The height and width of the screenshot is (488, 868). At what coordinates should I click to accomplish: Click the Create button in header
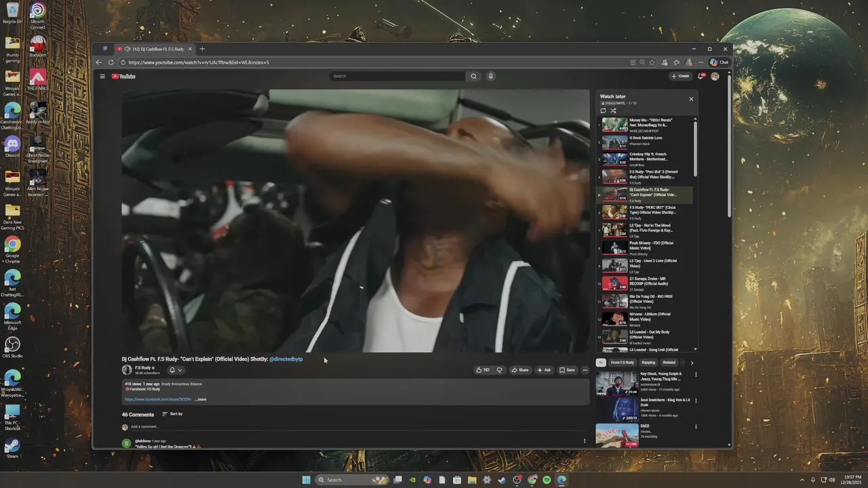tap(680, 76)
